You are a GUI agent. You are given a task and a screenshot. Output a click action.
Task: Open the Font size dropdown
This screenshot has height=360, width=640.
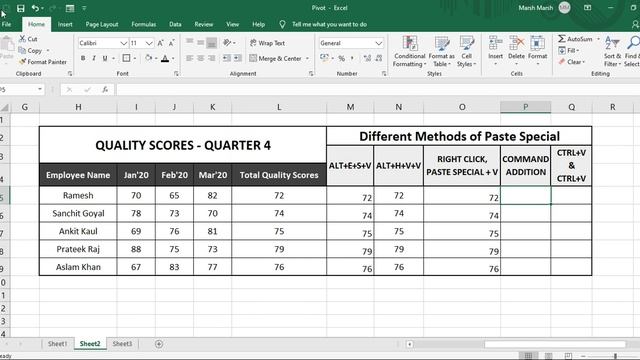[149, 43]
